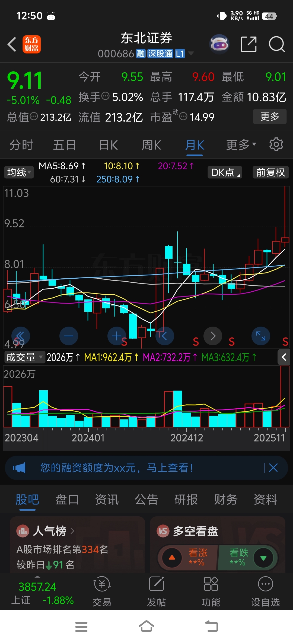Expand stock title dropdown triangle
This screenshot has width=293, height=644.
click(191, 53)
